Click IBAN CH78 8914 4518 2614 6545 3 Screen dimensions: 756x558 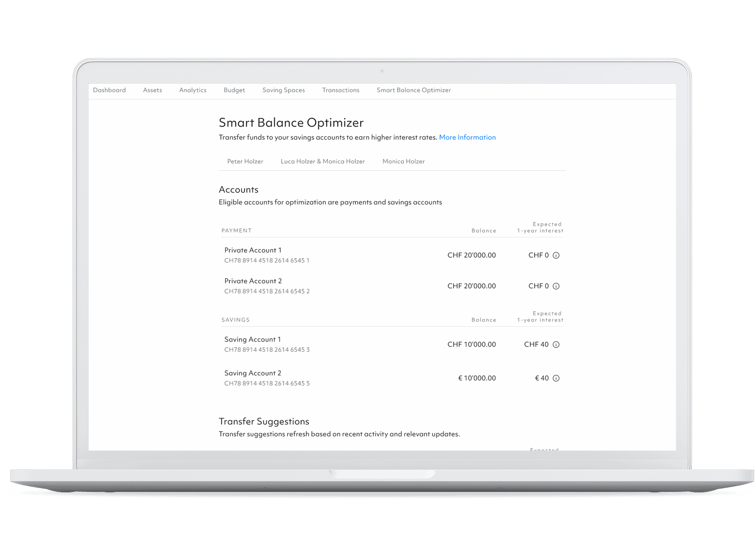[267, 350]
